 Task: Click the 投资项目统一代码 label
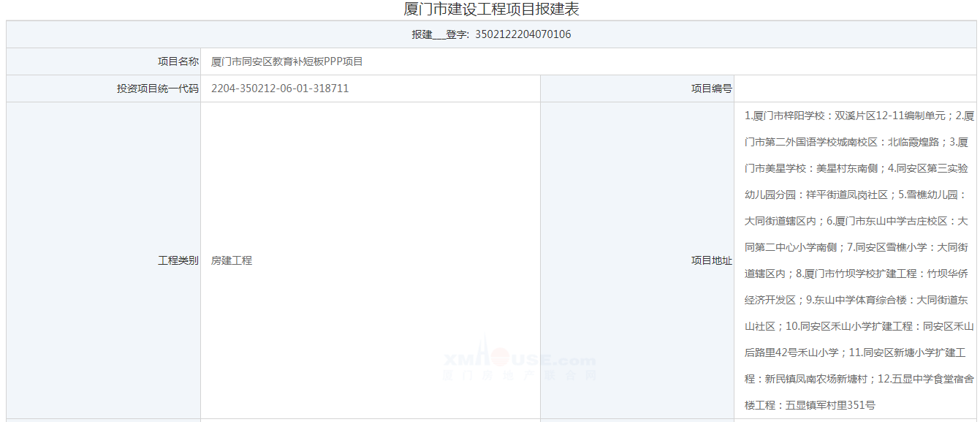[x=158, y=88]
